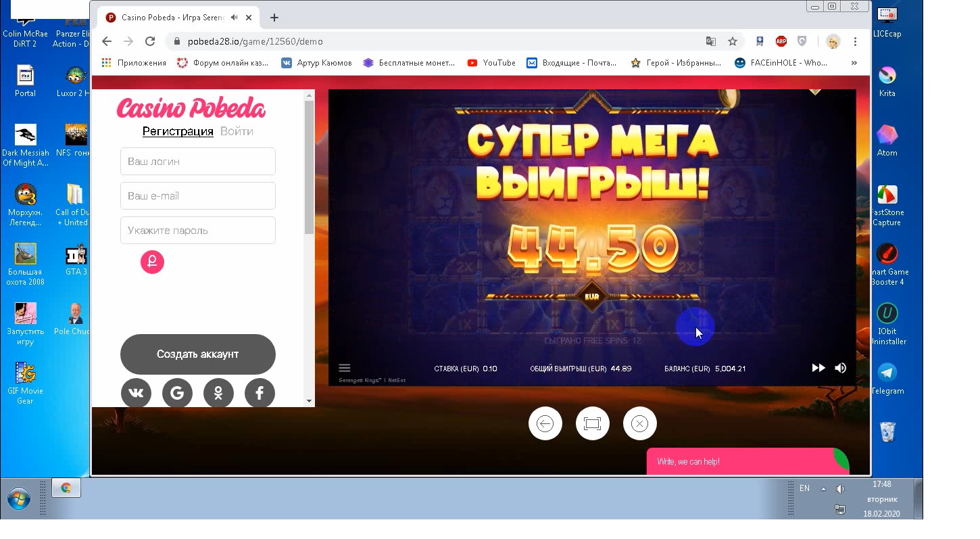Open the GTA 3 desktop shortcut
This screenshot has height=539, width=980.
76,260
